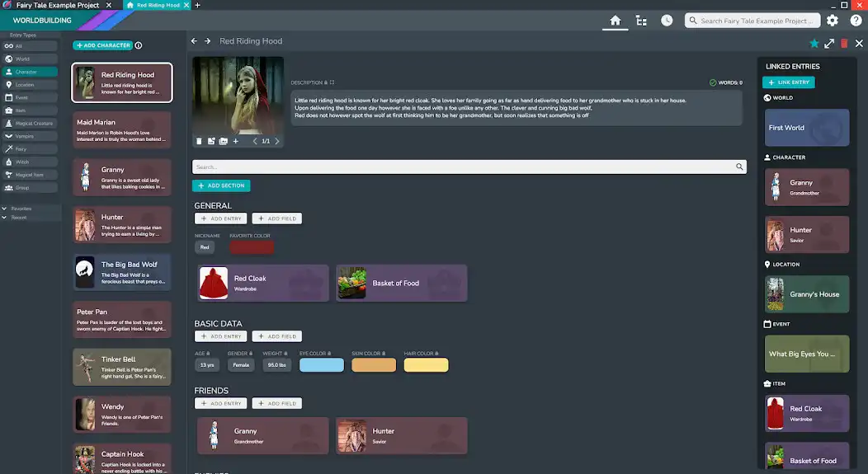Open the Home view icon
Image resolution: width=868 pixels, height=474 pixels.
click(x=615, y=21)
